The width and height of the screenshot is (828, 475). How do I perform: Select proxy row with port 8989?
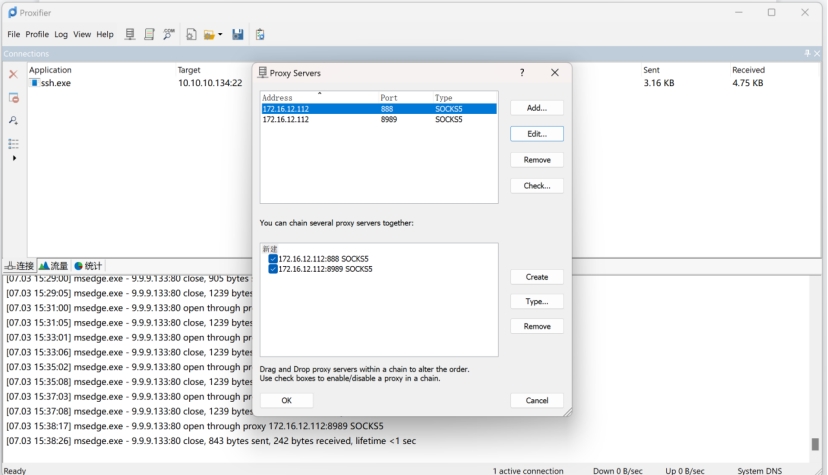[379, 119]
